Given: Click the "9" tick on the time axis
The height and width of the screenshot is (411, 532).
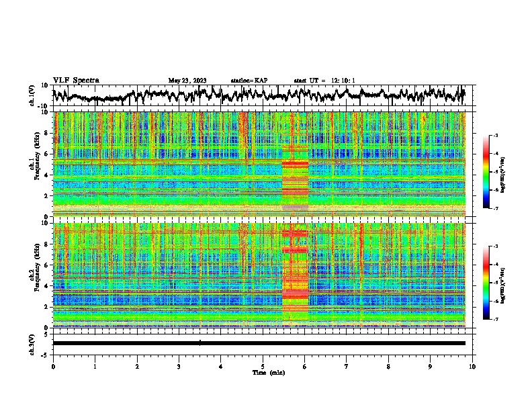Looking at the screenshot, I should (x=430, y=367).
